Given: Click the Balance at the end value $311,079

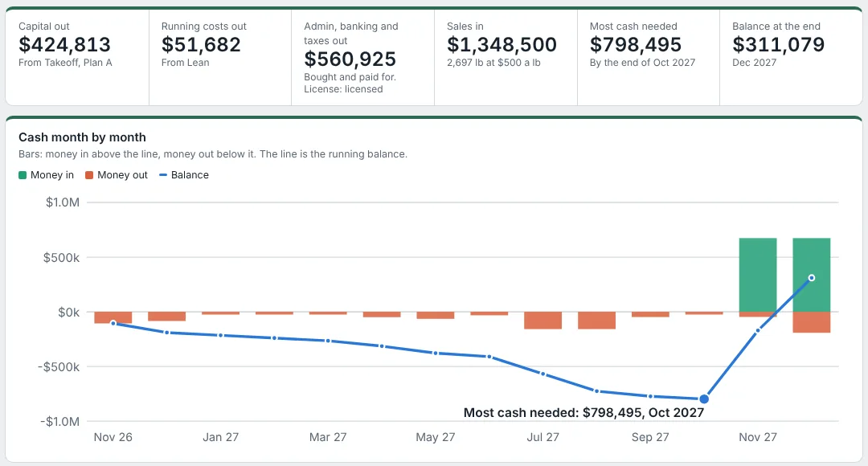Looking at the screenshot, I should click(x=778, y=45).
